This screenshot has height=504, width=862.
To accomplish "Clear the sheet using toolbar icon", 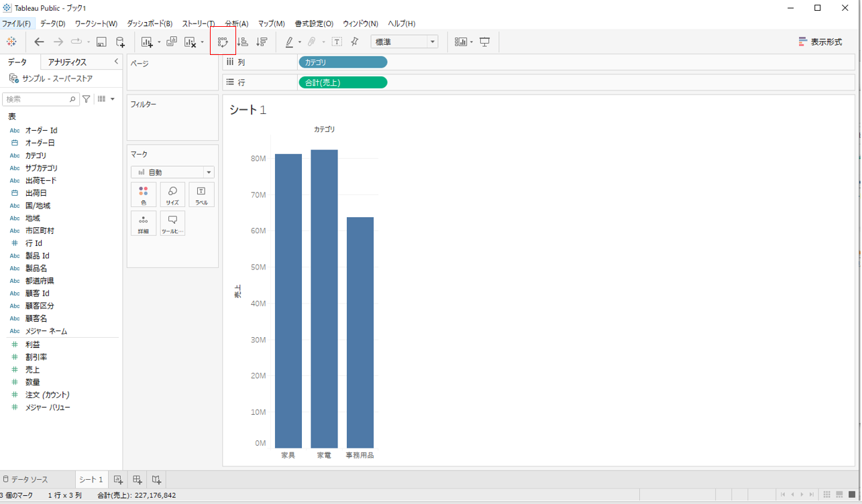I will [x=191, y=42].
